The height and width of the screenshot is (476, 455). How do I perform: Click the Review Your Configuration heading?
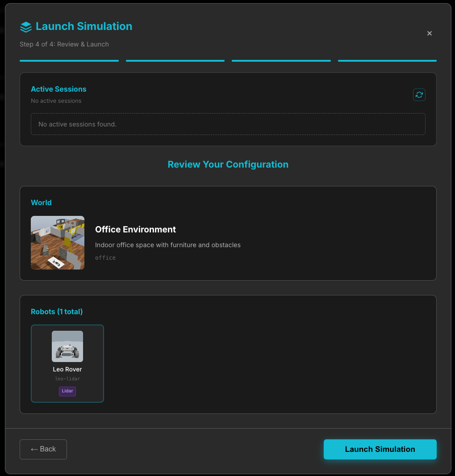pyautogui.click(x=228, y=164)
